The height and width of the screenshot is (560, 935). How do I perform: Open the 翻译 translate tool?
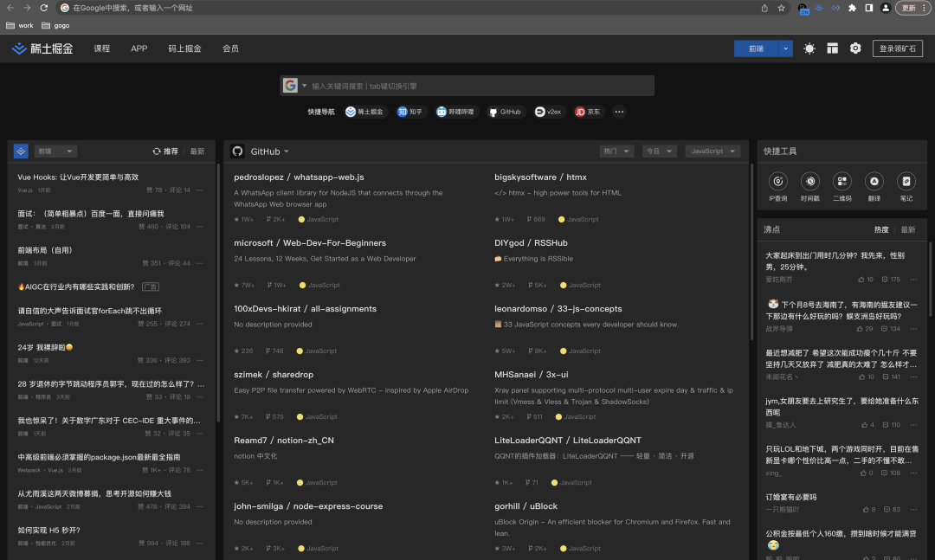click(874, 187)
